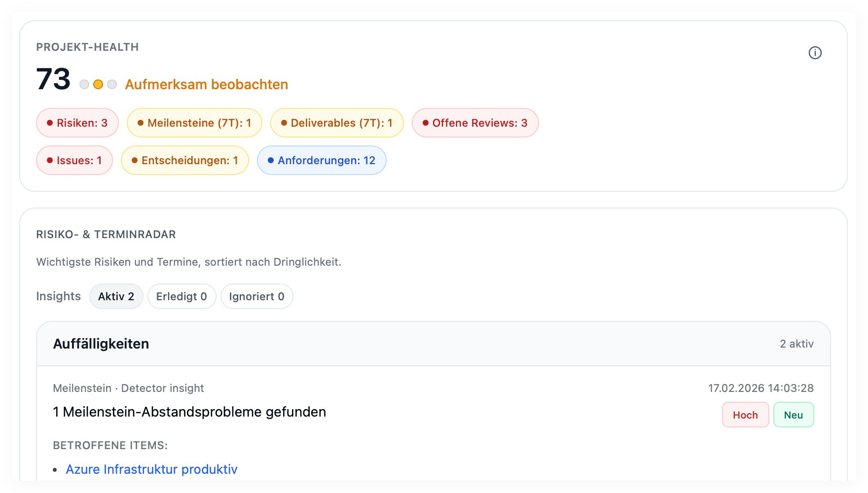Select the Meilenstein-Abstandsprobleme insight entry
The width and height of the screenshot is (868, 493).
[x=189, y=412]
